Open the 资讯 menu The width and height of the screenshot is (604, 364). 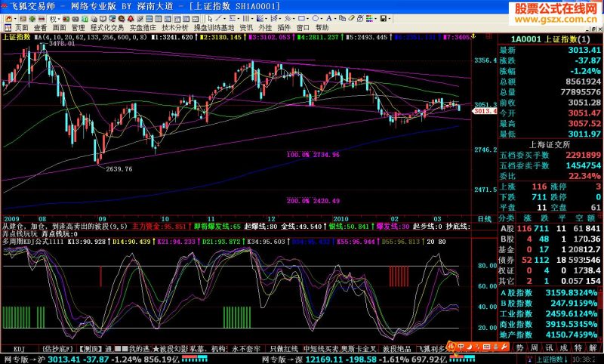tap(246, 28)
